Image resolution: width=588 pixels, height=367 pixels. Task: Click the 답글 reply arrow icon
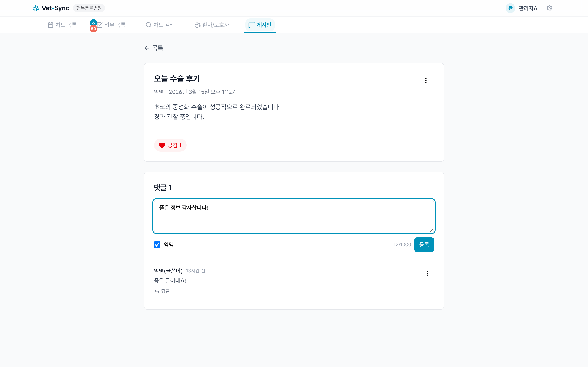click(x=157, y=291)
